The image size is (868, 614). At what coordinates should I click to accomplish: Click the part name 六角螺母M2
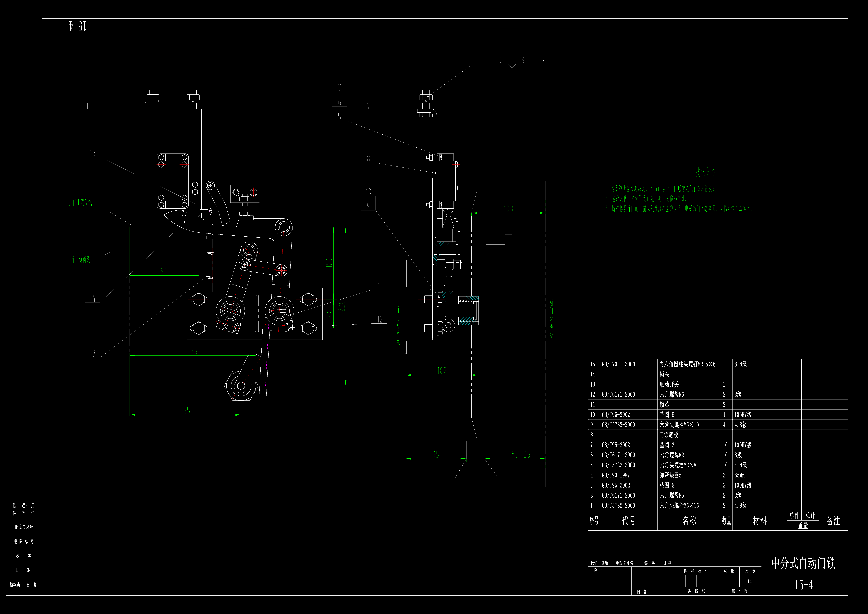672,455
